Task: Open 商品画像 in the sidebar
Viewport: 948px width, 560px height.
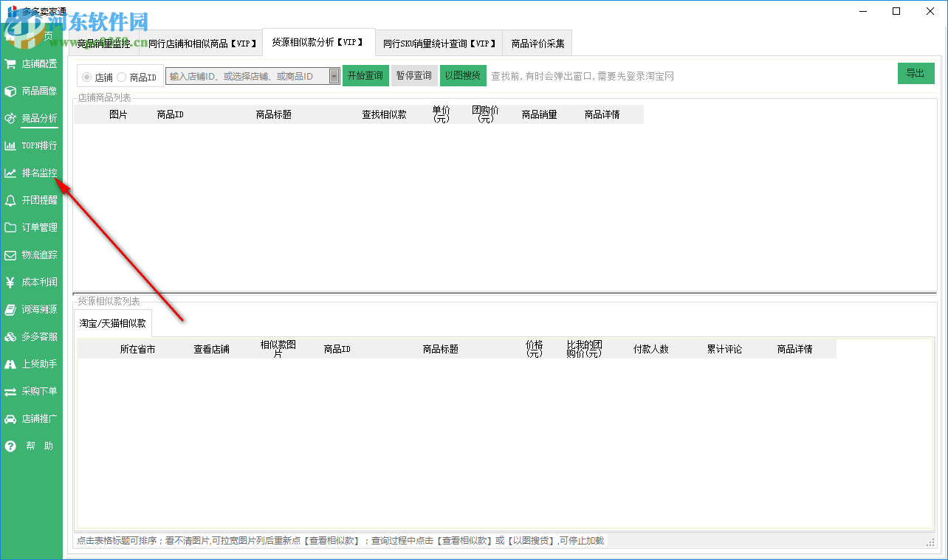Action: point(39,91)
